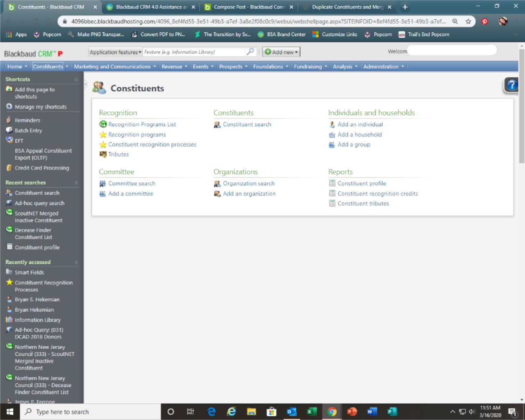Click the Add an organization icon
This screenshot has height=420, width=525.
[x=217, y=194]
